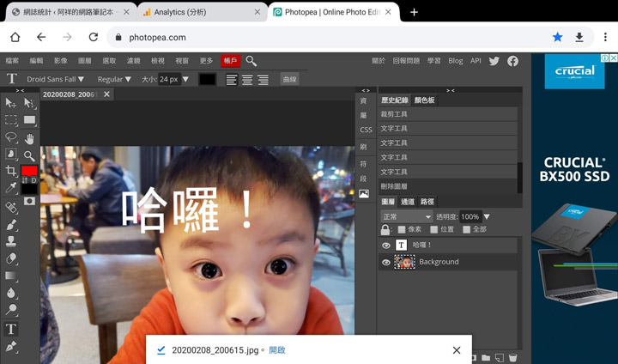The width and height of the screenshot is (618, 364).
Task: Open Photopea Facebook page icon
Action: (x=512, y=61)
